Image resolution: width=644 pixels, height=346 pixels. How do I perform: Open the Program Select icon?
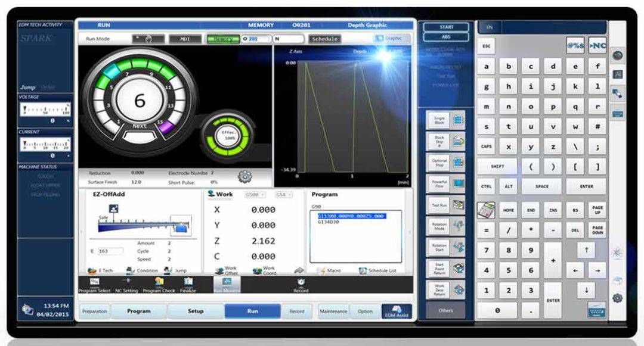click(x=94, y=282)
